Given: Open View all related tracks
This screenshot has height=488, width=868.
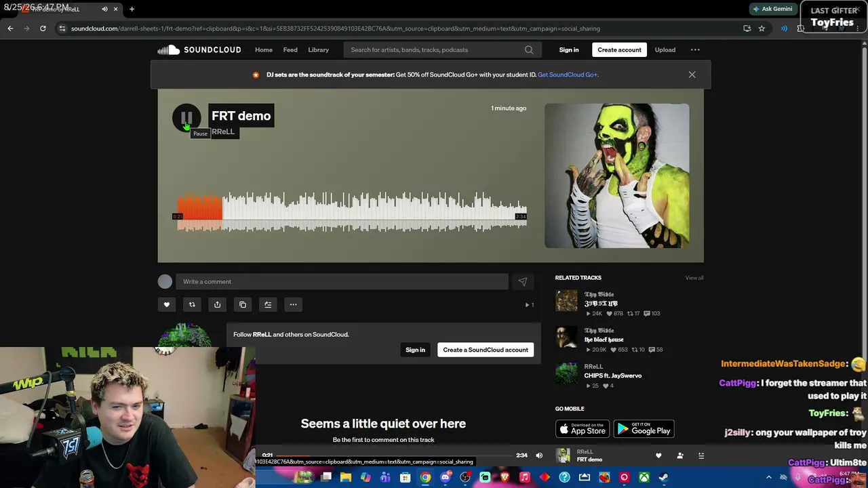Looking at the screenshot, I should coord(694,278).
